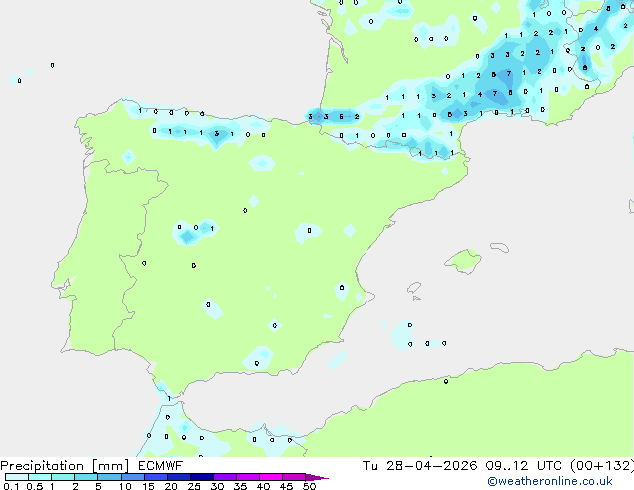
Task: Select the 5–10 mm legend swatch
Action: point(110,477)
